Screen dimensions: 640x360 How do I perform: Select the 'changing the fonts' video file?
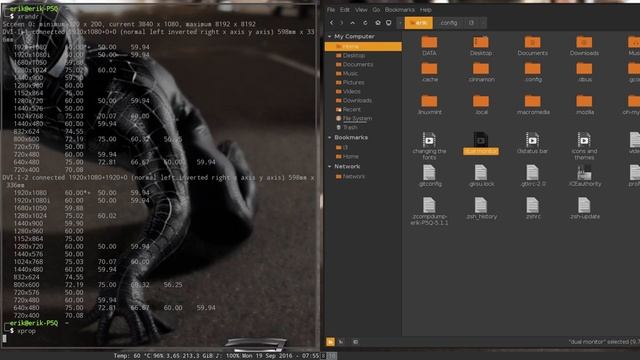point(429,146)
